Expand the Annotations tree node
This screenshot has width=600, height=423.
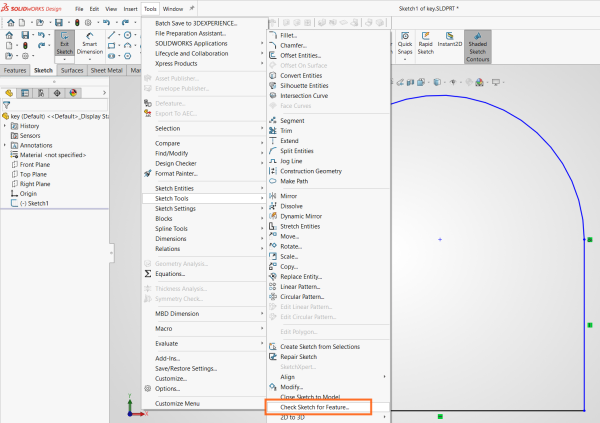tap(5, 145)
